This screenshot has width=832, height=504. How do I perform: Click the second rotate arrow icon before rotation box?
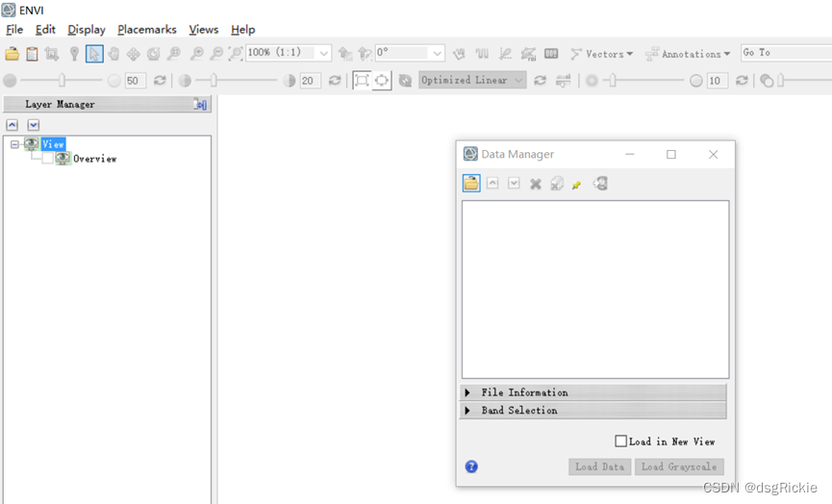(x=365, y=54)
